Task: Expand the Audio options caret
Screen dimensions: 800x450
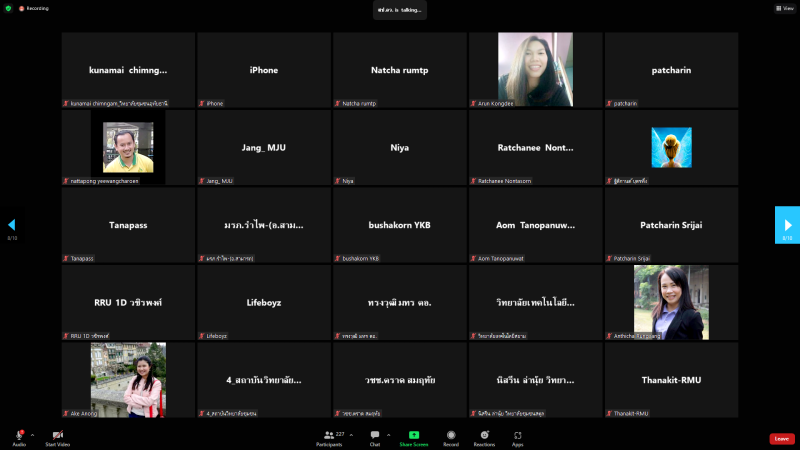Action: pos(32,435)
